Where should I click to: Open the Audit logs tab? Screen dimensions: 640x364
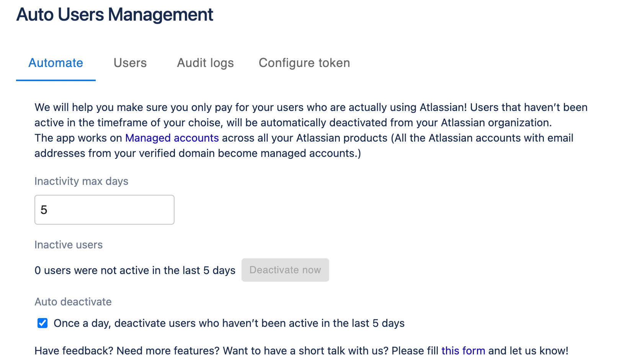click(205, 63)
